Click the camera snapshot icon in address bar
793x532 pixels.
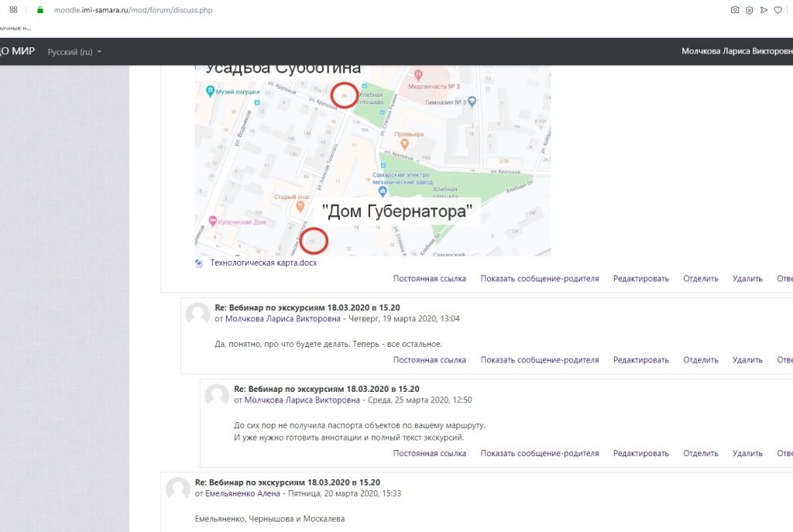pyautogui.click(x=735, y=9)
